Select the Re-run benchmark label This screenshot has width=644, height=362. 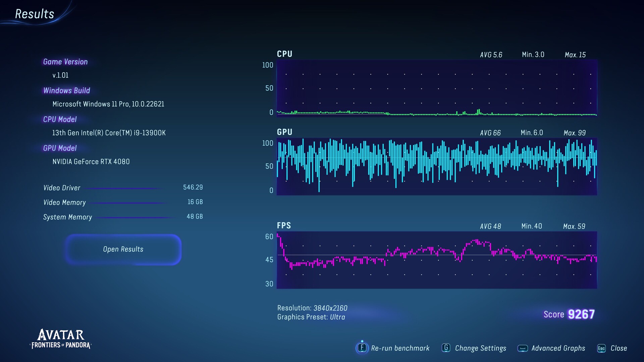point(400,348)
